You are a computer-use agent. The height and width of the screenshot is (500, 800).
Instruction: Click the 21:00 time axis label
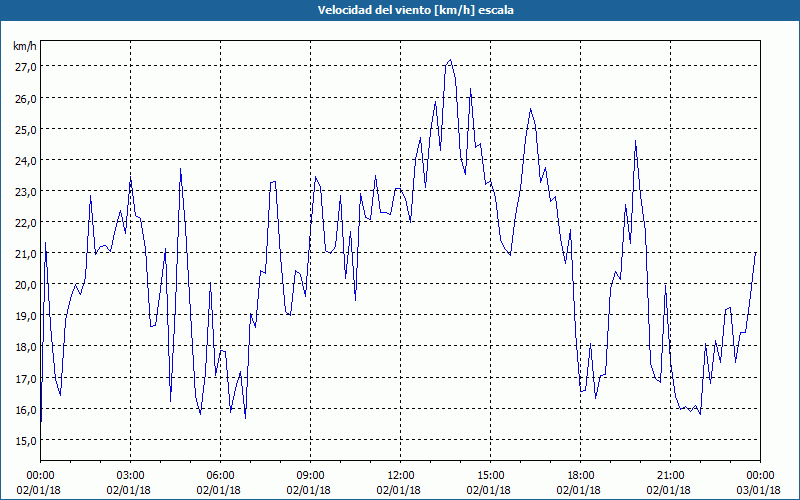click(670, 476)
